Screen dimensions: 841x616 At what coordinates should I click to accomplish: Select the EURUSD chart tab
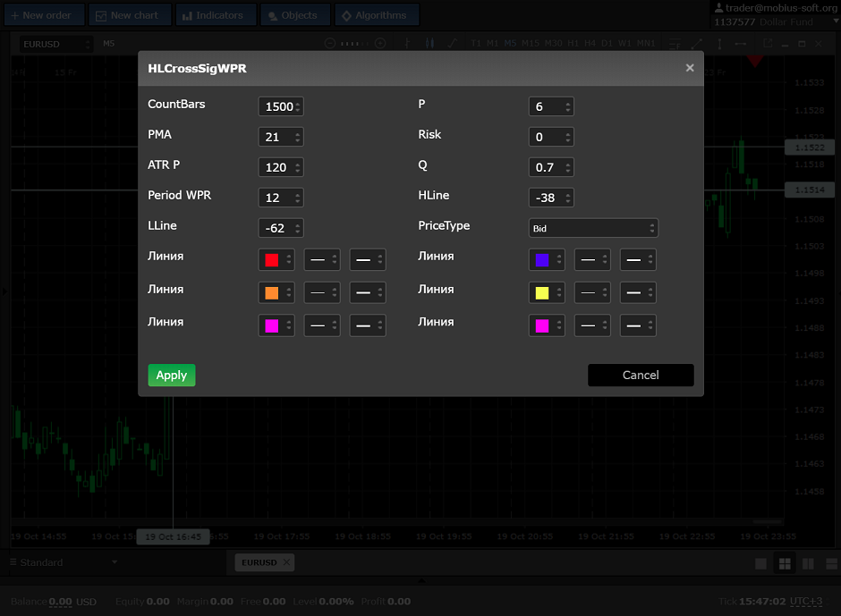point(259,562)
